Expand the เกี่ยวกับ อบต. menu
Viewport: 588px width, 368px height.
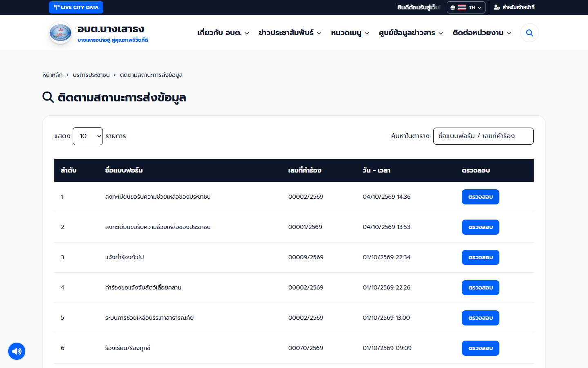(223, 33)
